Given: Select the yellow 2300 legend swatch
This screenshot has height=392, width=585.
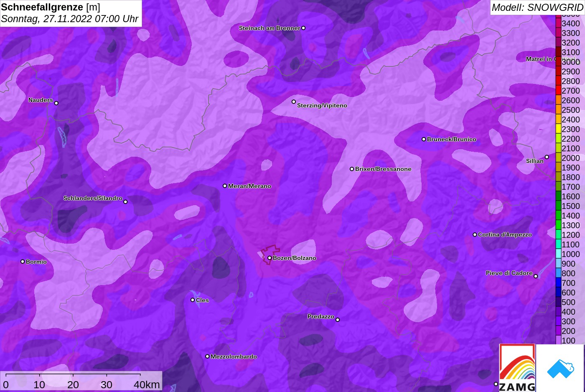Looking at the screenshot, I should coord(558,129).
